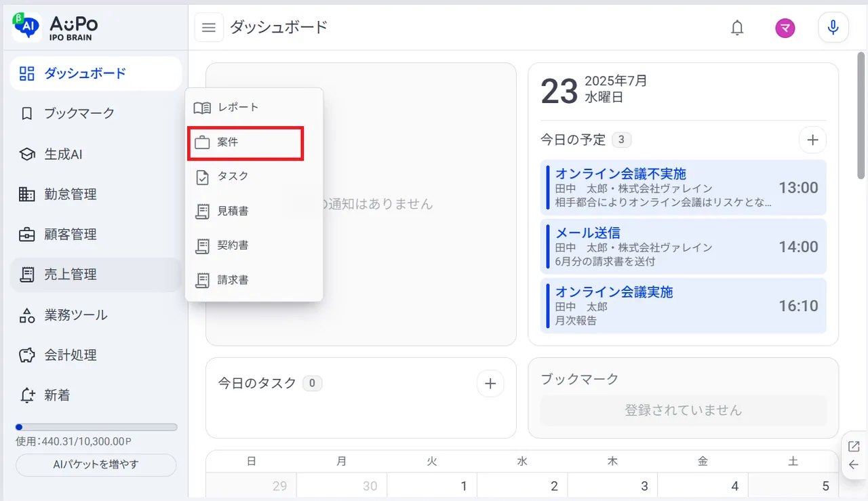This screenshot has height=501, width=868.
Task: Click the 生成AI graduation cap icon
Action: 26,154
